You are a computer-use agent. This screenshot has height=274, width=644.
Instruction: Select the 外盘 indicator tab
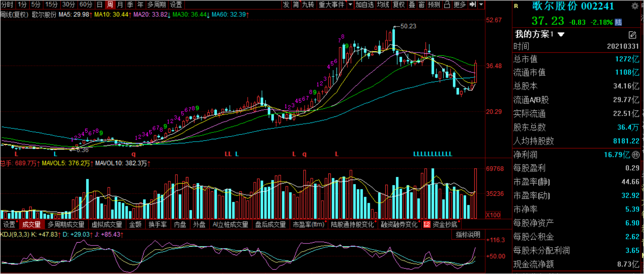tap(199, 224)
